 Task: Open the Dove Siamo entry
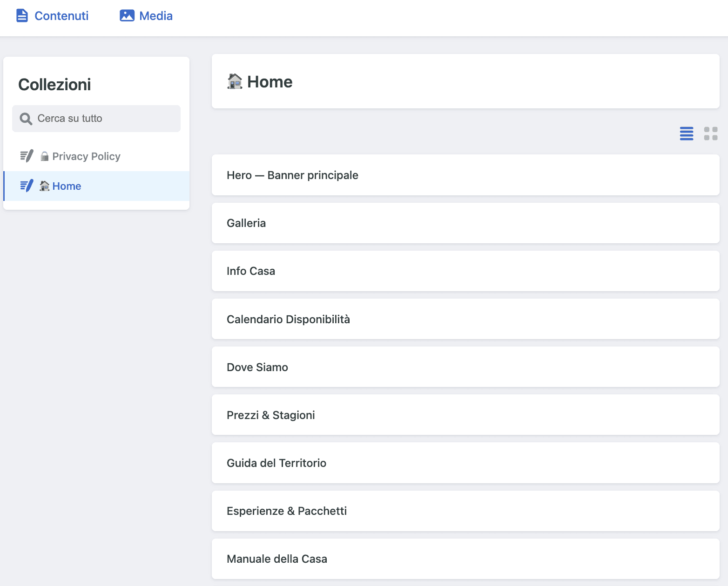pyautogui.click(x=465, y=367)
